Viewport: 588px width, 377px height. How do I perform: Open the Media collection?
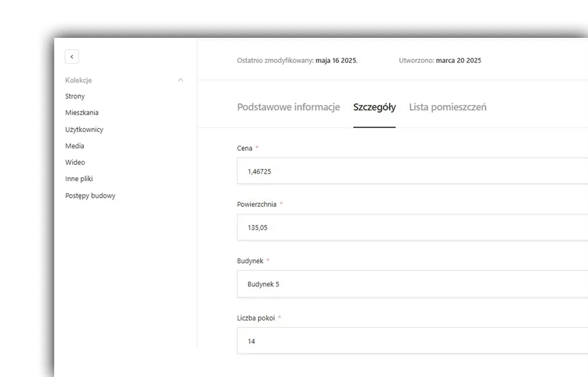(75, 146)
